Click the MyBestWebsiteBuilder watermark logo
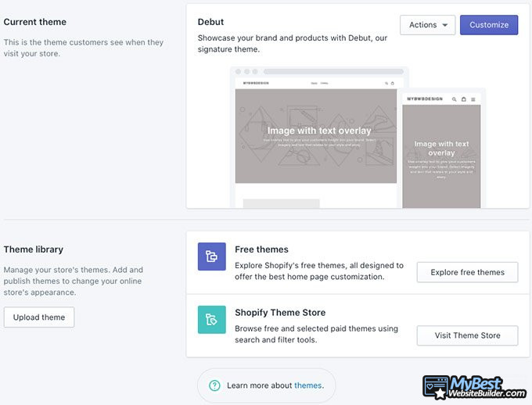The height and width of the screenshot is (405, 532). point(474,388)
